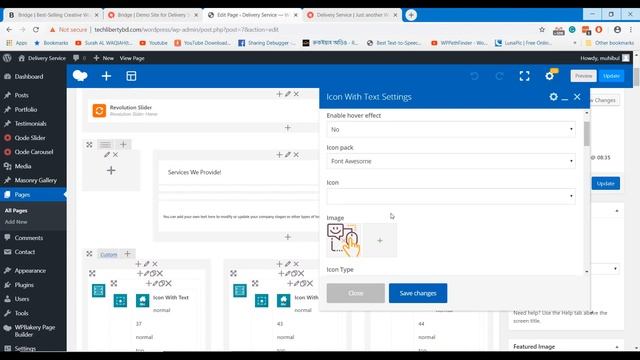This screenshot has width=640, height=360.
Task: Click the grey Close button
Action: tap(356, 293)
